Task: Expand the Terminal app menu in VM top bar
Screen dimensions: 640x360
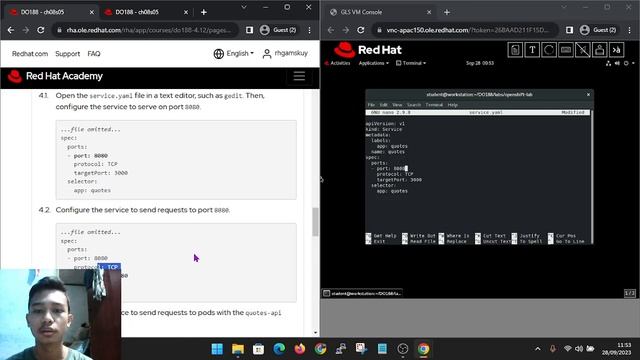Action: 411,63
